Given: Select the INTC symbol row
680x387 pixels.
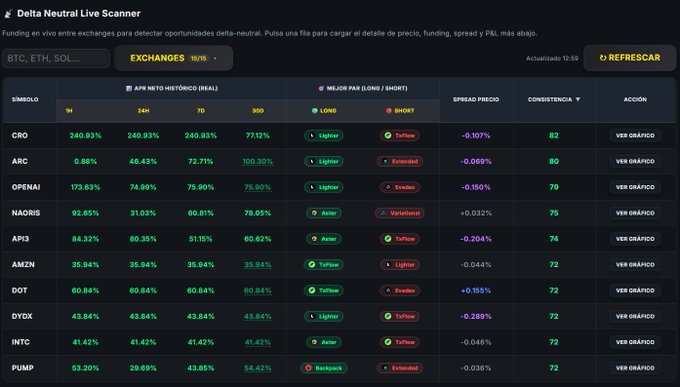Looking at the screenshot, I should coord(339,342).
